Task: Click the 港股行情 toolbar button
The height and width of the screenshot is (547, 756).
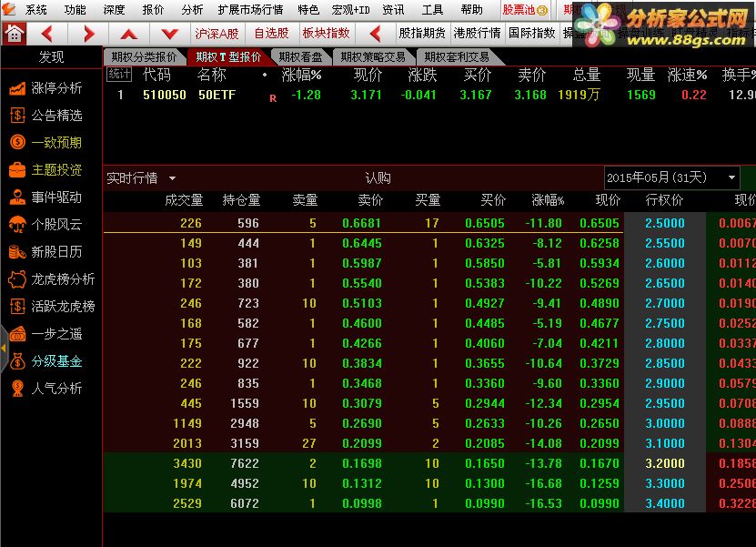Action: pos(477,34)
